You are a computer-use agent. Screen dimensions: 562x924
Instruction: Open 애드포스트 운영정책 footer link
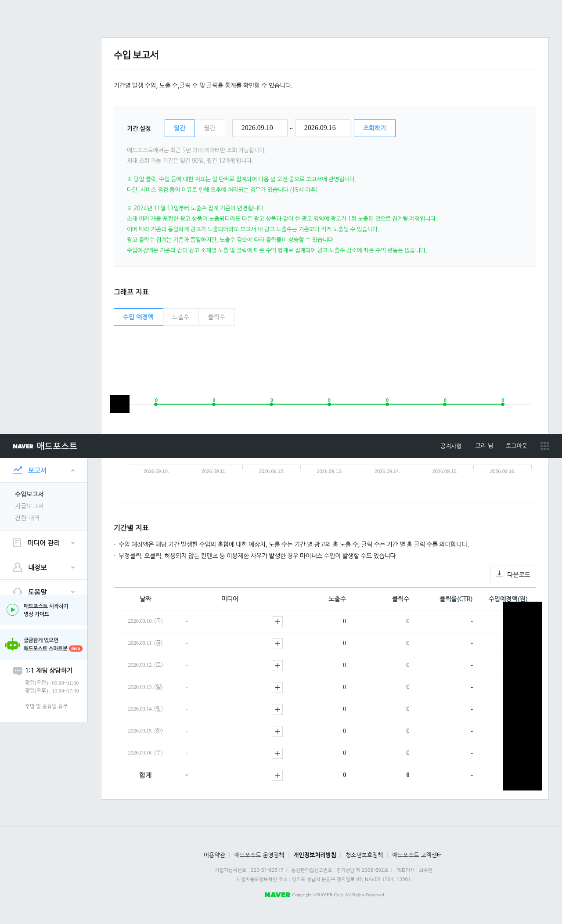click(259, 855)
